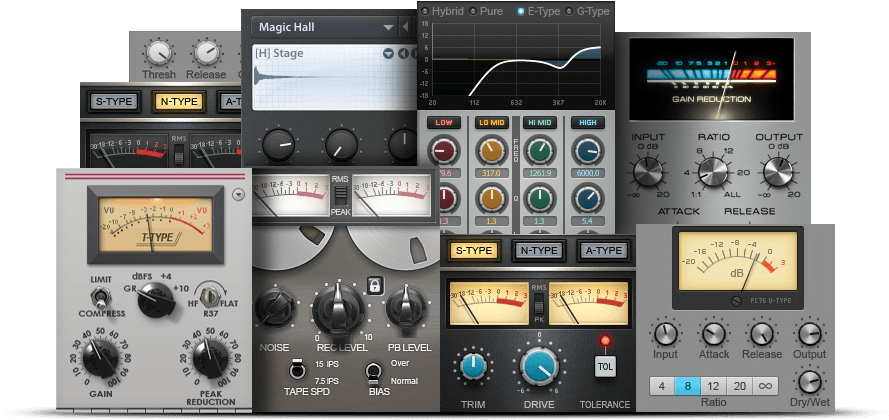
Task: Click the lock icon on the tape machine
Action: coord(375,283)
